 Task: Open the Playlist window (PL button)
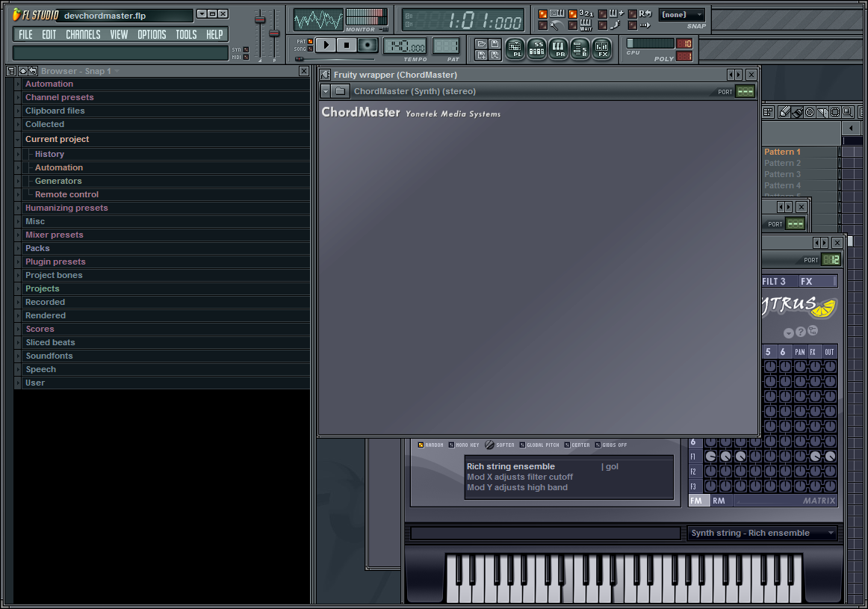coord(515,49)
